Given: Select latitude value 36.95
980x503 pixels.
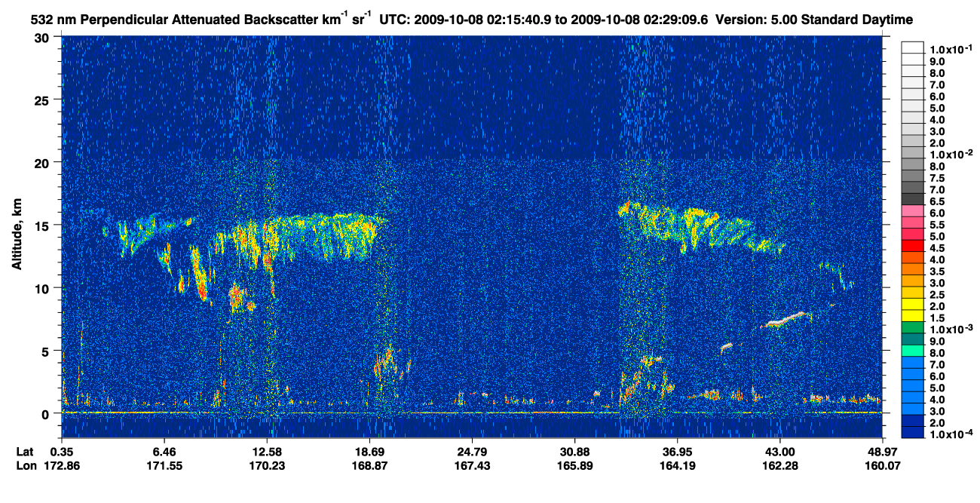Looking at the screenshot, I should [677, 451].
